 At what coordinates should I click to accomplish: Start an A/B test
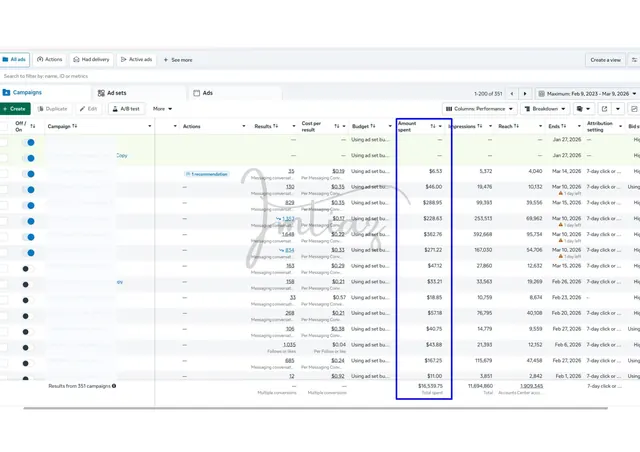[126, 109]
